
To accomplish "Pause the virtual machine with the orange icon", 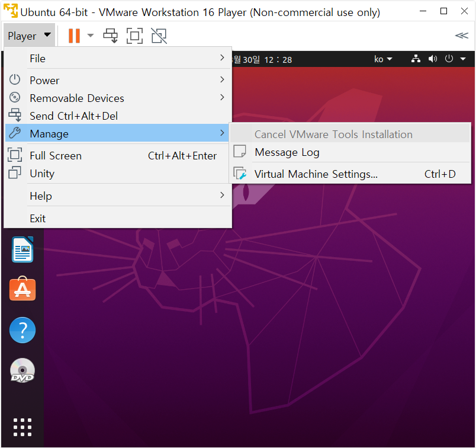I will coord(74,36).
